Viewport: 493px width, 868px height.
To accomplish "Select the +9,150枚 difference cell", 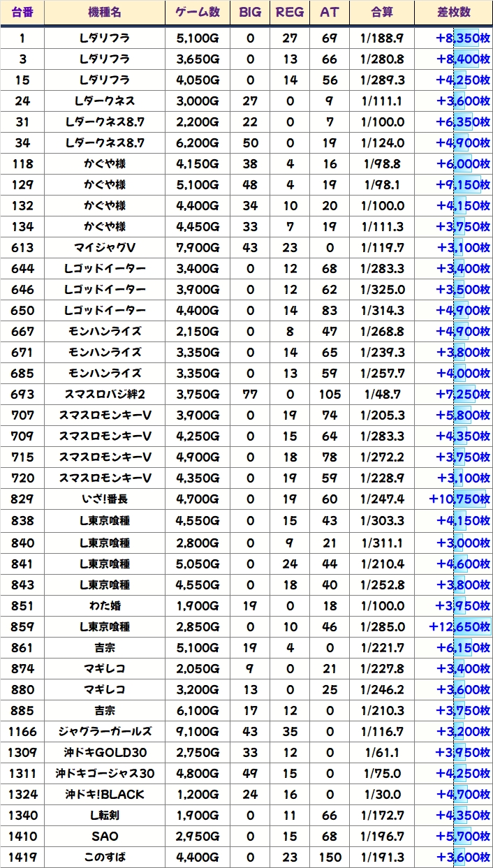I will pyautogui.click(x=453, y=184).
